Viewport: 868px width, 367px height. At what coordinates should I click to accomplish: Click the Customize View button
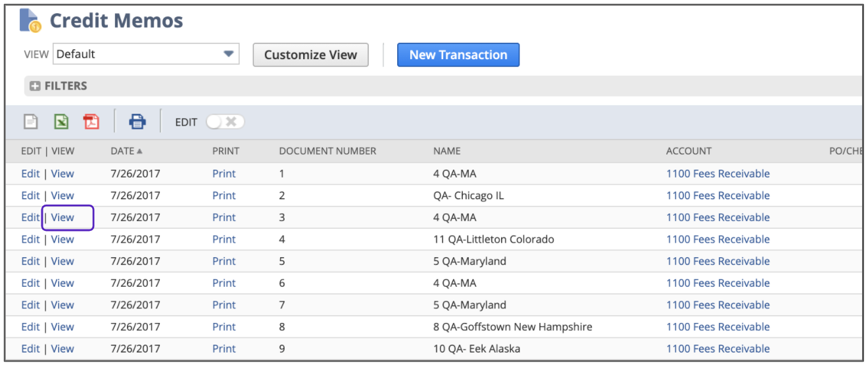[x=310, y=55]
